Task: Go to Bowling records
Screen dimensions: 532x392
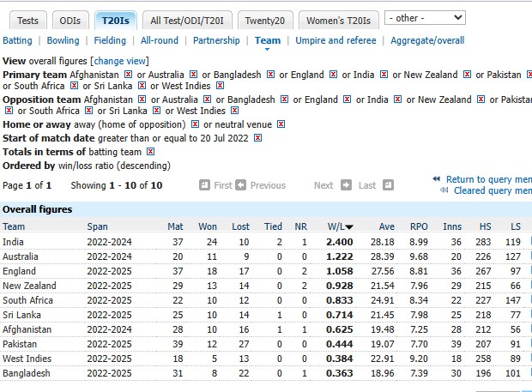Action: pyautogui.click(x=63, y=40)
